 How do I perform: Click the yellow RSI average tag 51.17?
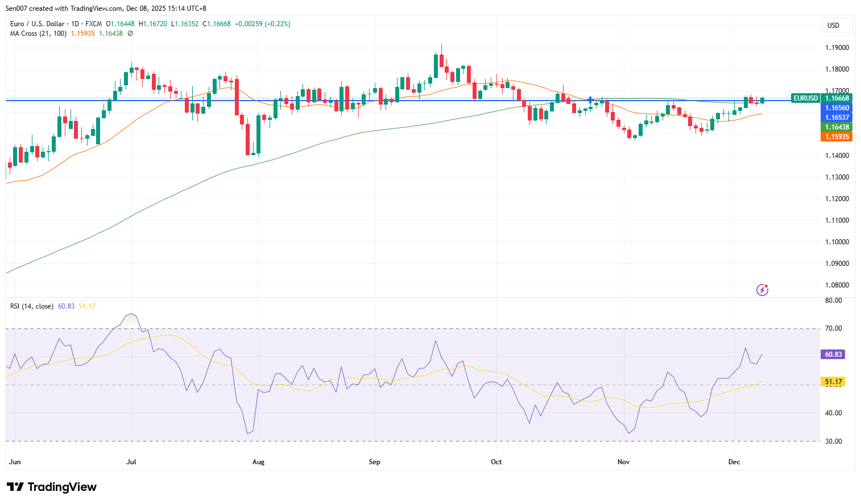coord(832,382)
